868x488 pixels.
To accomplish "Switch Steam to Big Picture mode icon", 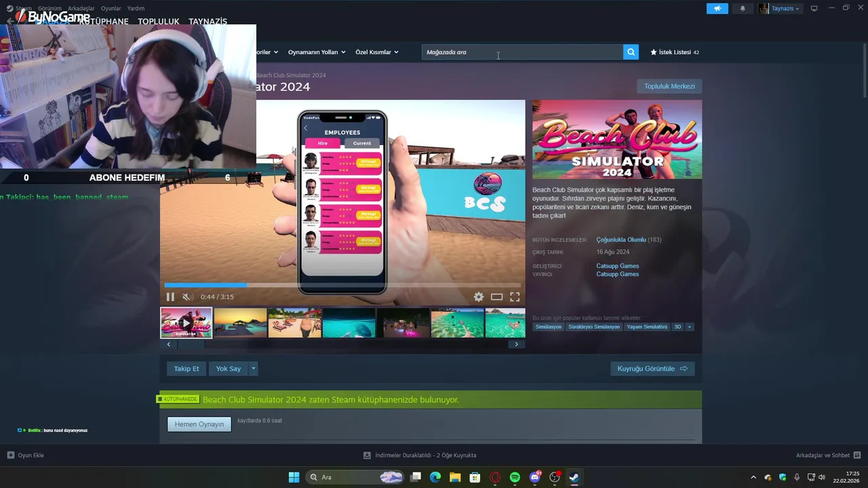I will (x=814, y=8).
